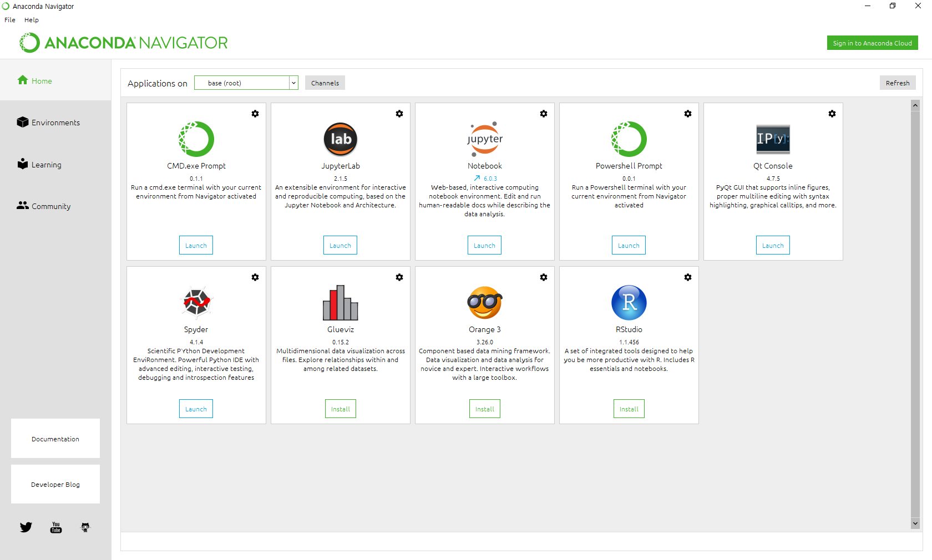Click the Channels button
The height and width of the screenshot is (560, 932).
click(x=325, y=83)
